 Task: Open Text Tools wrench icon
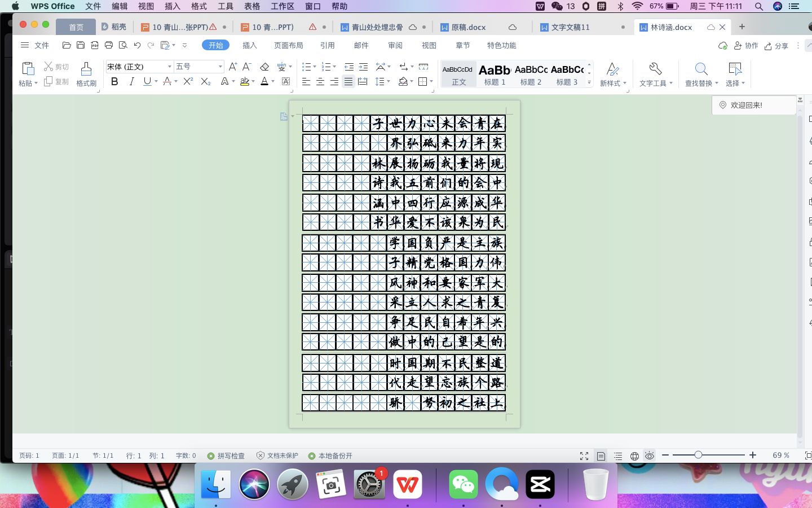click(655, 69)
